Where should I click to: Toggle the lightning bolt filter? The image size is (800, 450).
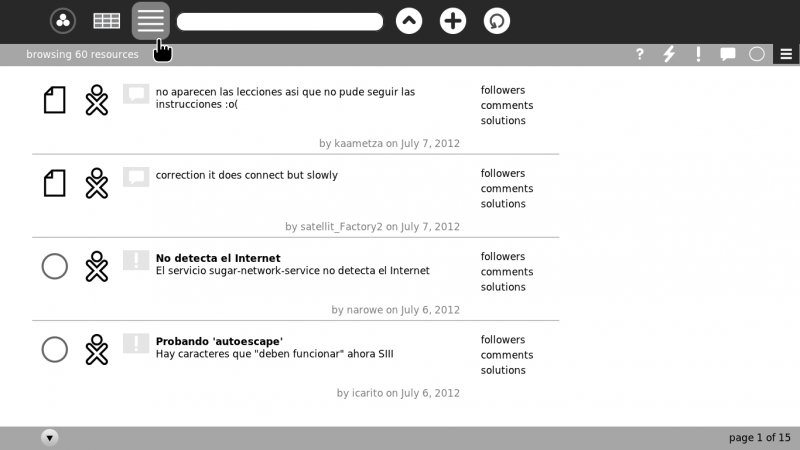coord(669,55)
